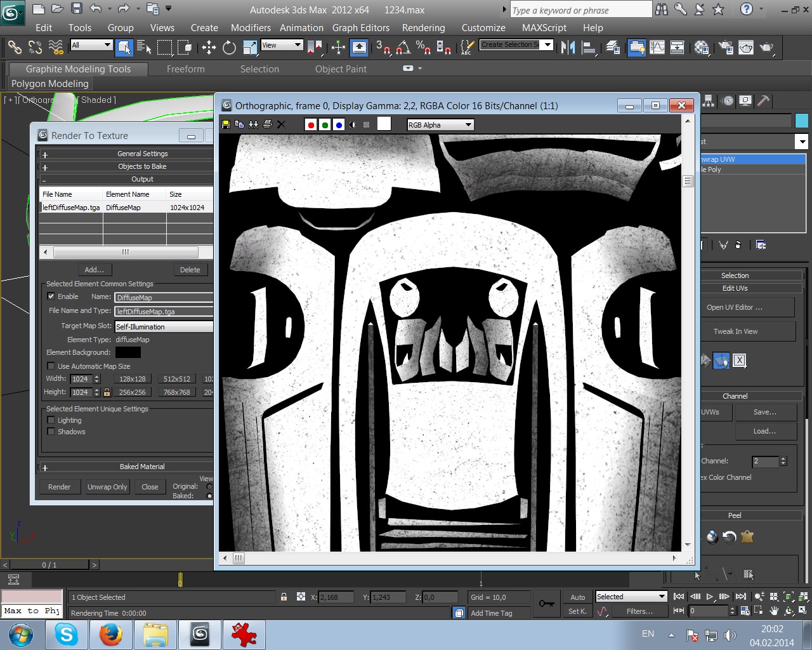Check Use Automatic Map Size
The width and height of the screenshot is (812, 650).
51,366
